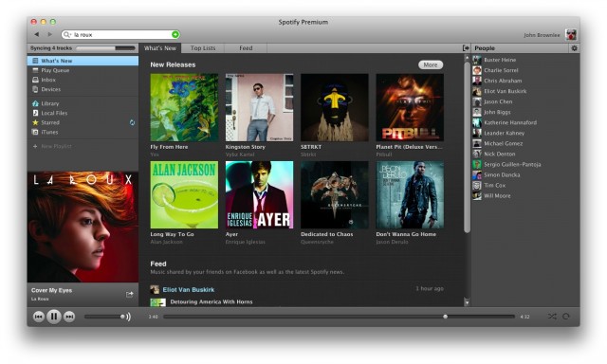Select Buster Heine in People list
The image size is (607, 364).
(x=500, y=60)
